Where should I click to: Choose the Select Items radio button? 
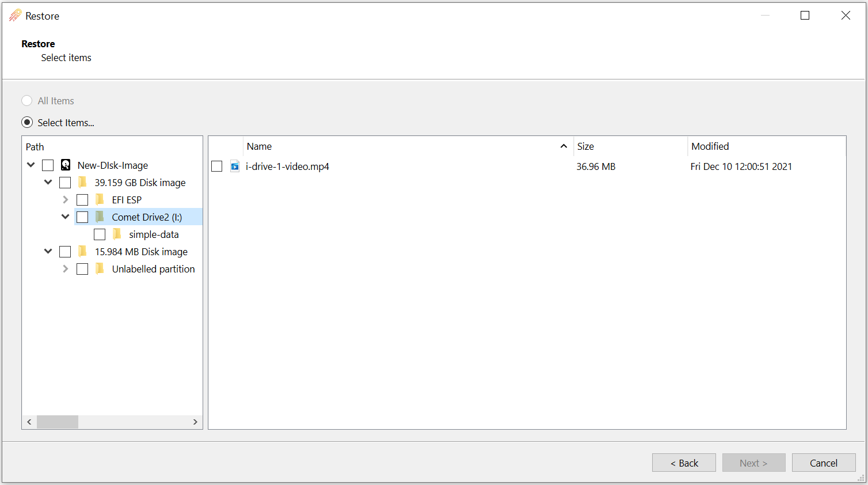tap(27, 123)
